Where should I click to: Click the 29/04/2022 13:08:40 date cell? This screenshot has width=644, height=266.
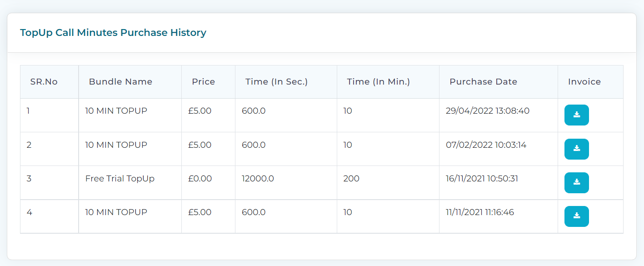pyautogui.click(x=488, y=111)
